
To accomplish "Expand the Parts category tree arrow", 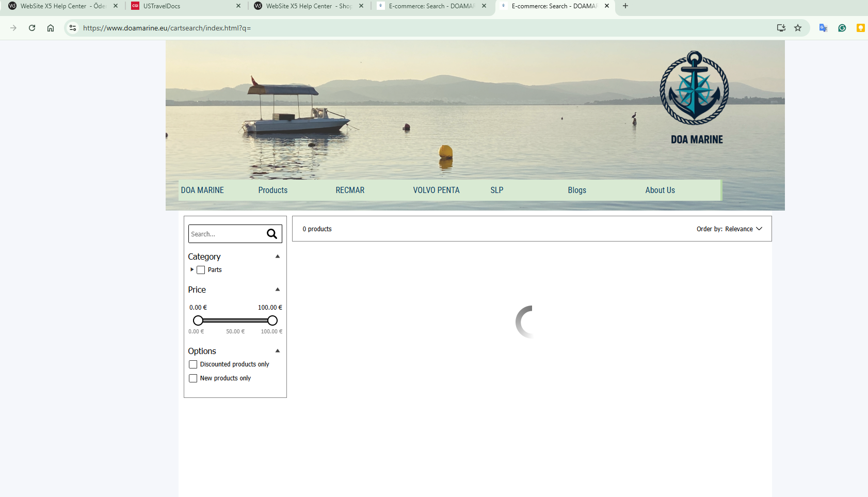I will 192,269.
